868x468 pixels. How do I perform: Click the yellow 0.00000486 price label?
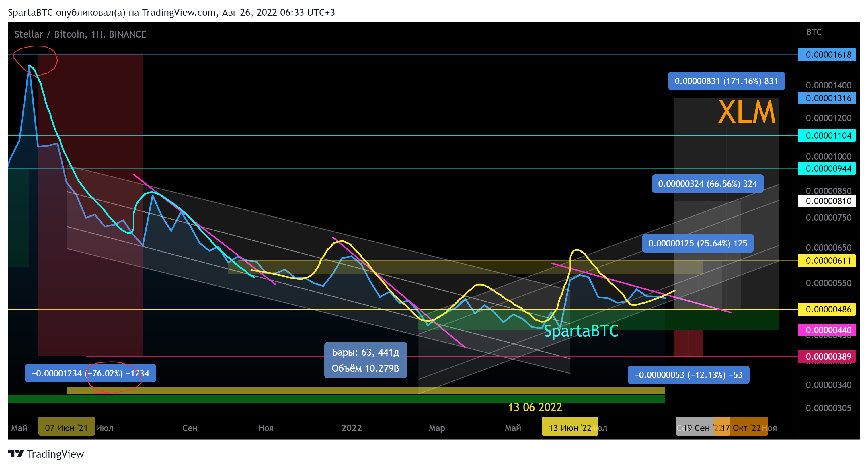pyautogui.click(x=827, y=309)
